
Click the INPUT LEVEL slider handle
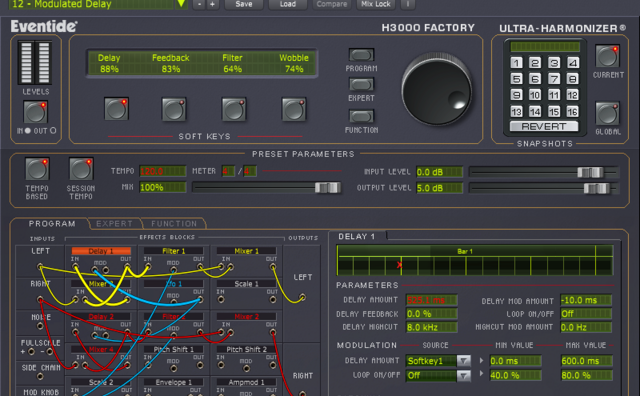[x=590, y=172]
